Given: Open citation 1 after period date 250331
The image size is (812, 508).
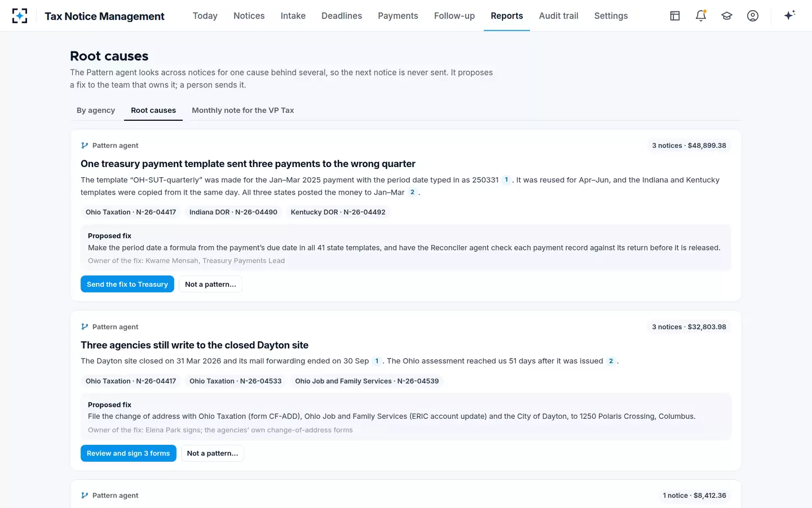Looking at the screenshot, I should click(506, 180).
